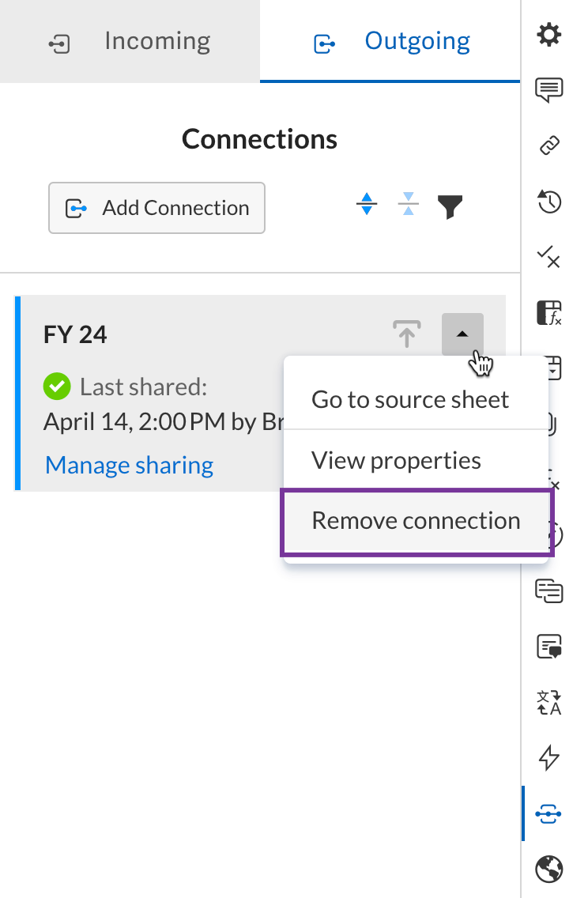Click the Add Connection button
The image size is (588, 898).
click(156, 208)
